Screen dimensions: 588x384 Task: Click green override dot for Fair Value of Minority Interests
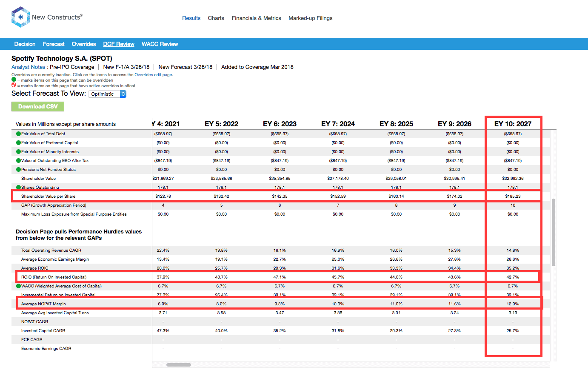click(x=18, y=151)
